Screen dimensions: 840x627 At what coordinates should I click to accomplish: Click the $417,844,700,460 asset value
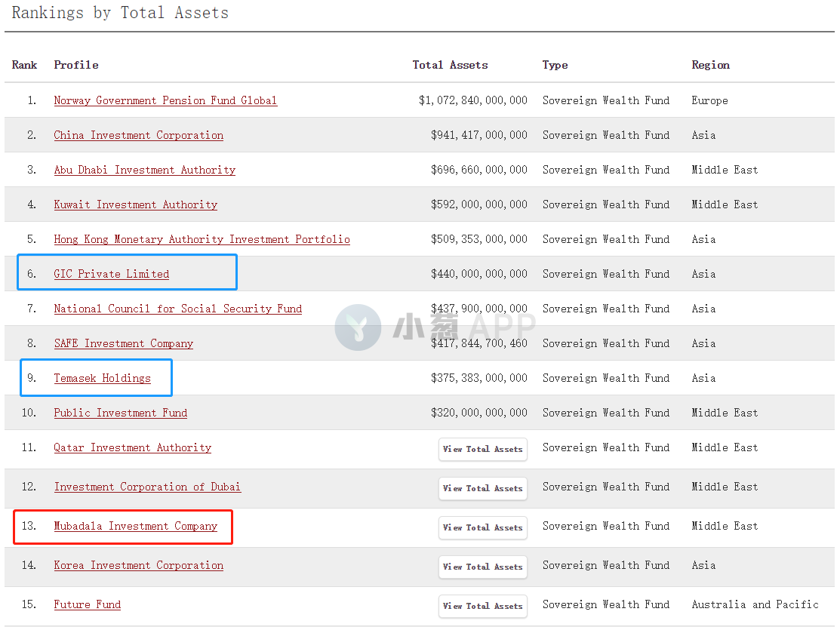coord(479,344)
